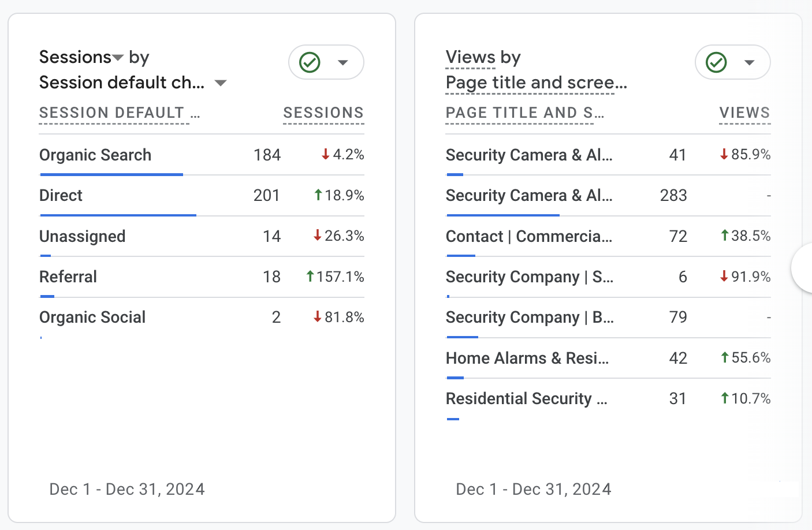Click Home Alarms & Resi… page row
The image size is (812, 530).
(x=527, y=359)
